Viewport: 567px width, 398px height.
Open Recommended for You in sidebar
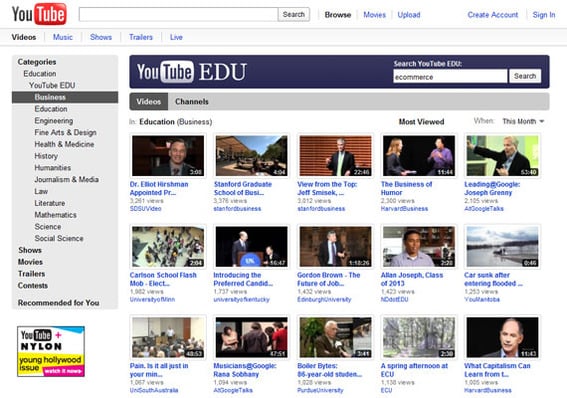click(59, 303)
